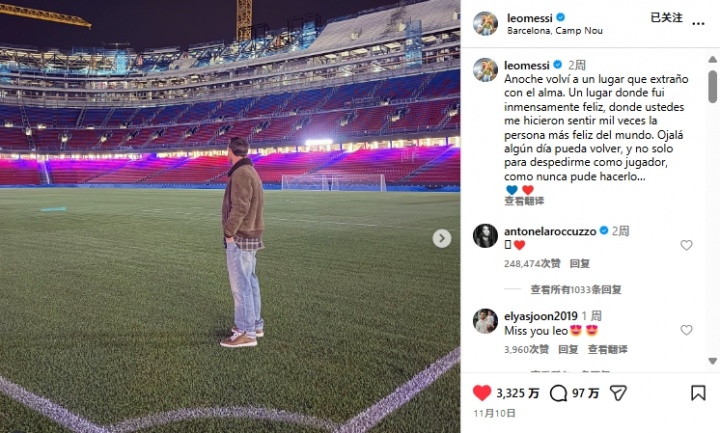Viewport: 720px width, 433px height.
Task: Click the comments scrollbar thumb
Action: pyautogui.click(x=712, y=86)
